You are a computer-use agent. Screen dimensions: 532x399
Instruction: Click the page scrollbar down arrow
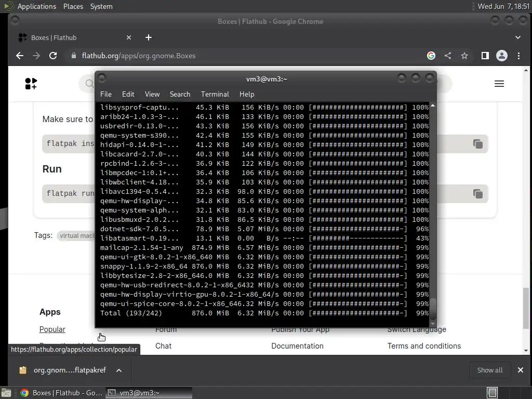pos(526,351)
